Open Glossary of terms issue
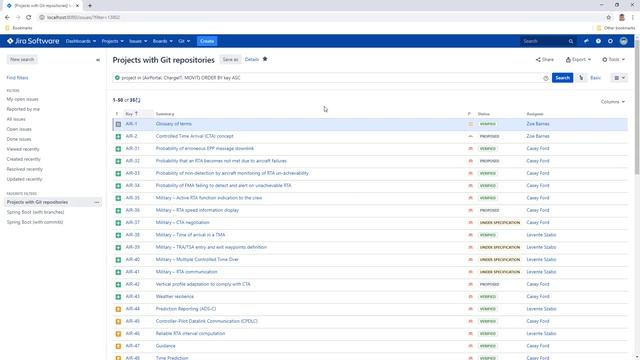 coord(173,124)
